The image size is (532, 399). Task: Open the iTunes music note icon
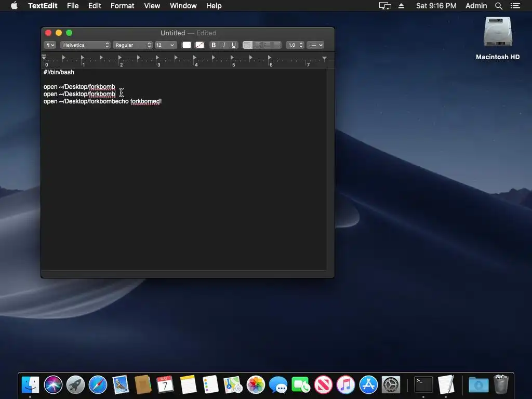click(x=345, y=385)
